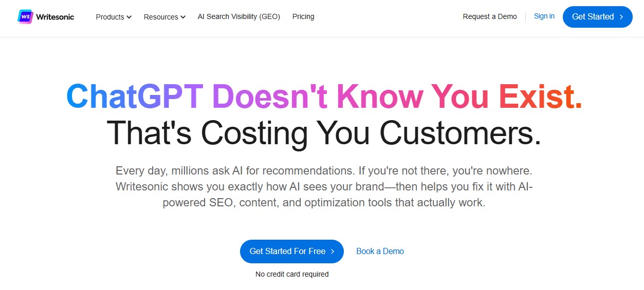Expand the chevron next to Resources
This screenshot has width=644, height=290.
click(183, 17)
